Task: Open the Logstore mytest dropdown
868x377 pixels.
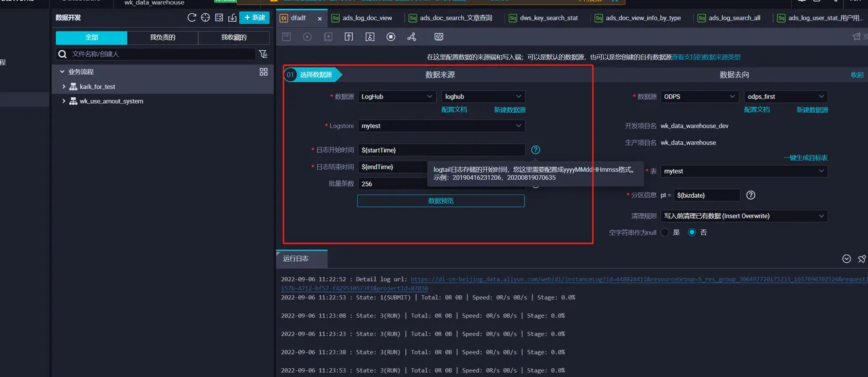Action: (441, 126)
